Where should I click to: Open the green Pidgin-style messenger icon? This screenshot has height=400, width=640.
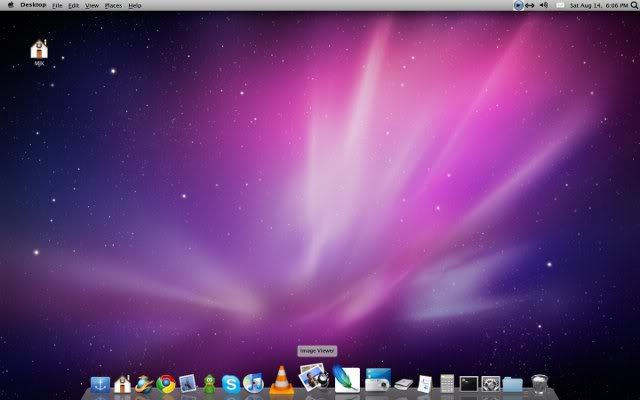[209, 383]
